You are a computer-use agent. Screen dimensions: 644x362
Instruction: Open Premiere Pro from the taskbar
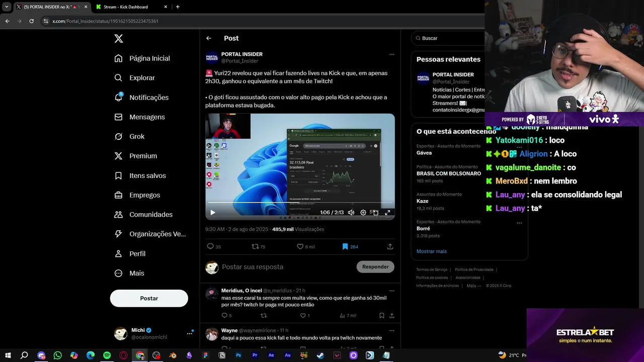point(255,355)
